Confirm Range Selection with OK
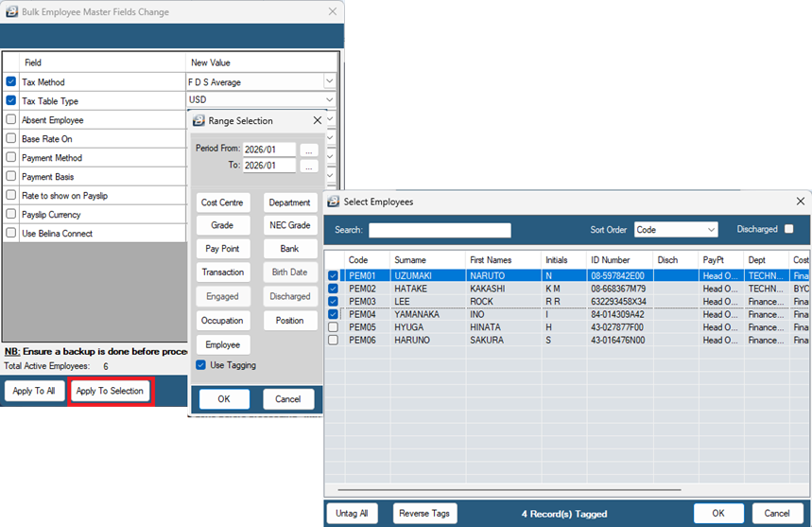The image size is (812, 527). pos(224,399)
